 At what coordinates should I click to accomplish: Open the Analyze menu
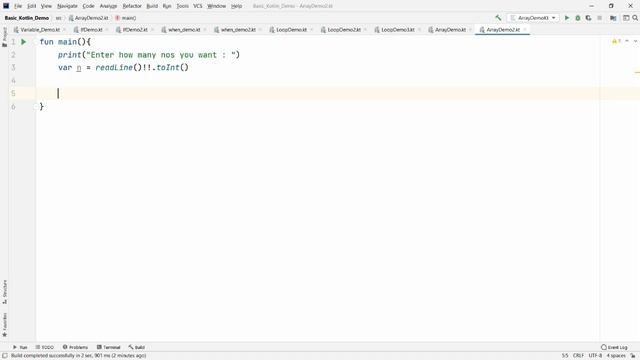[108, 6]
